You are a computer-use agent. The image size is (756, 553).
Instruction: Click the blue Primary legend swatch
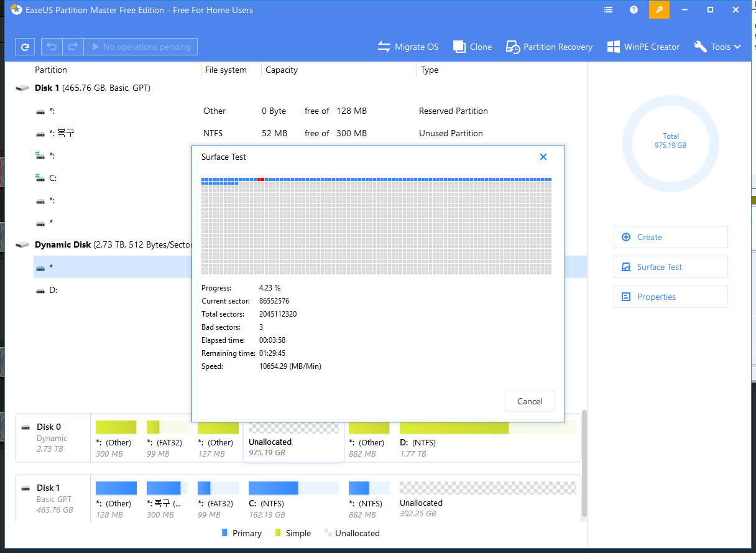pos(225,533)
